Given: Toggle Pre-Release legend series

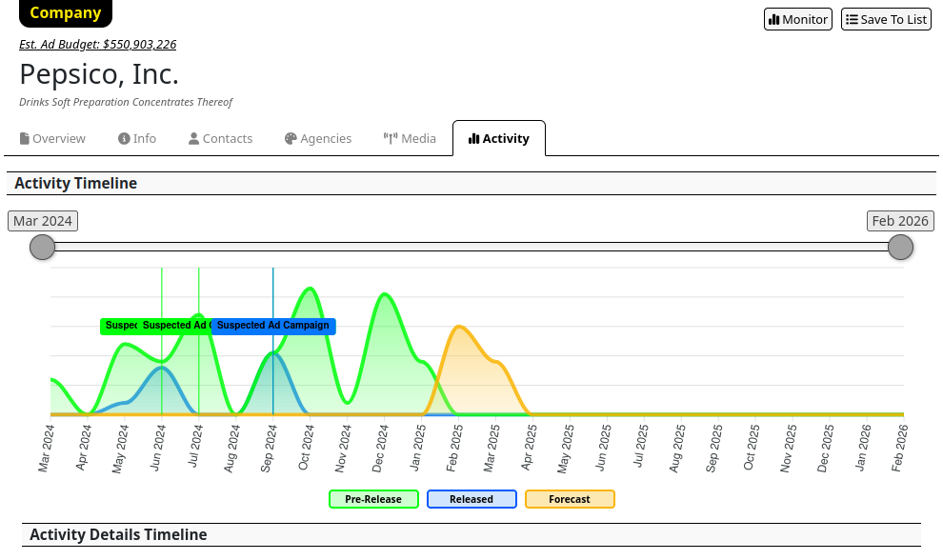Looking at the screenshot, I should click(373, 499).
